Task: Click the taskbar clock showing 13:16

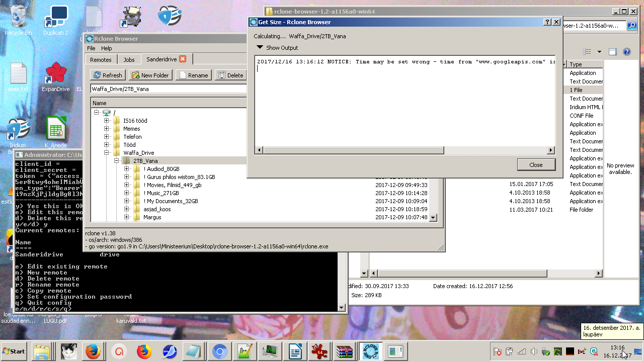Action: [x=617, y=351]
